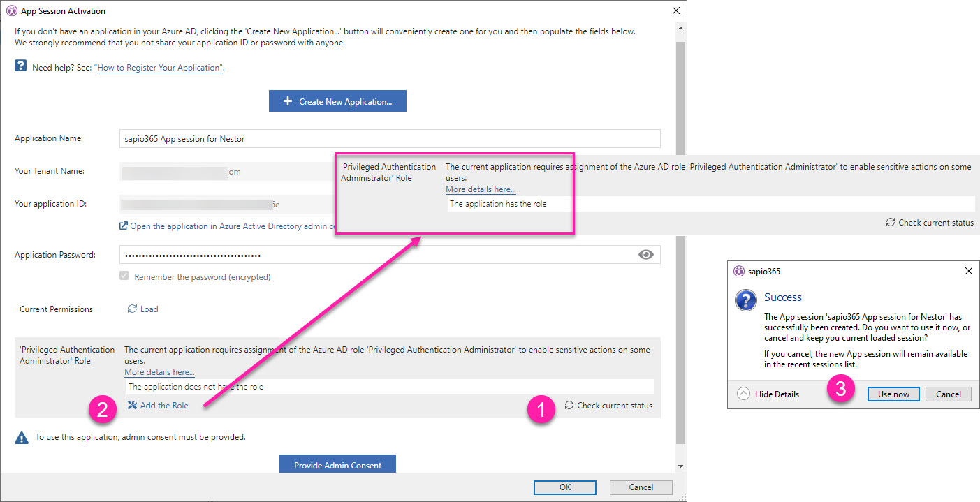Image resolution: width=980 pixels, height=502 pixels.
Task: Click the scrollbar up arrow in the activation dialog
Action: [x=681, y=29]
